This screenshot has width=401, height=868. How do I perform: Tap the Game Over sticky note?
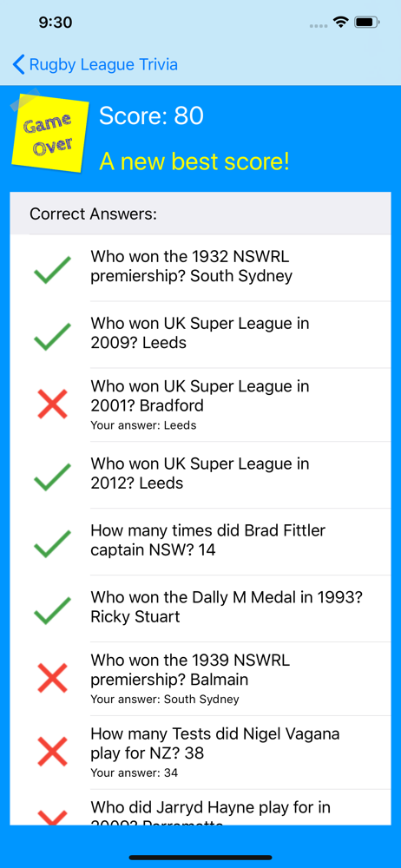coord(50,131)
